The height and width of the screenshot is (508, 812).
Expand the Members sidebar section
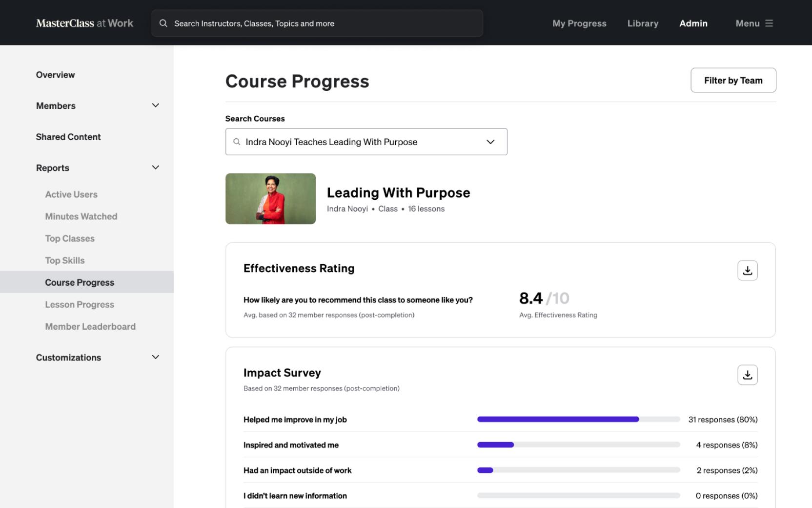(156, 106)
